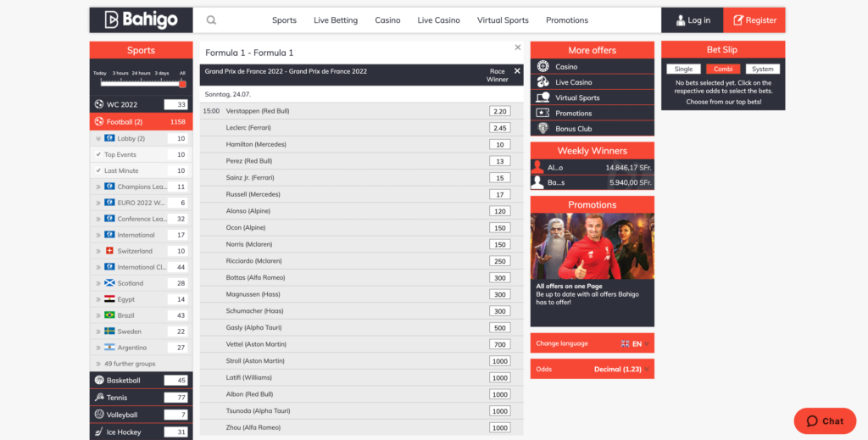Select the System bet type

762,70
